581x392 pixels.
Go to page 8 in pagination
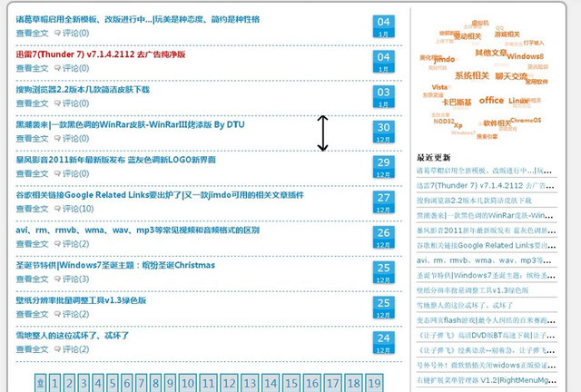pos(155,383)
